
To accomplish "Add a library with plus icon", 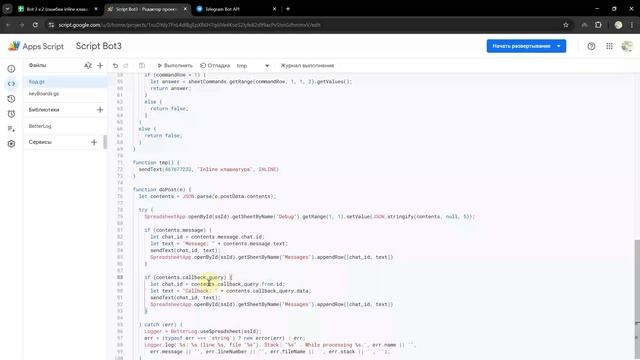I will (x=100, y=109).
